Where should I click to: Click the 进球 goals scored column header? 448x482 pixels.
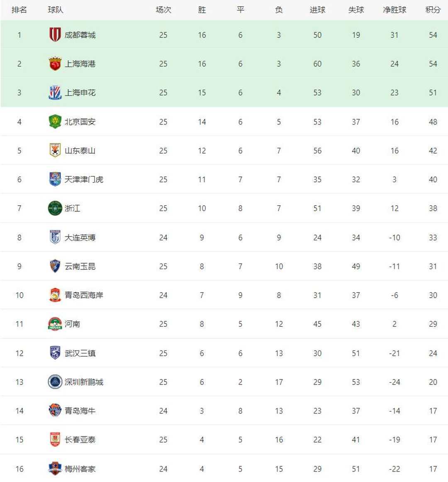(317, 10)
